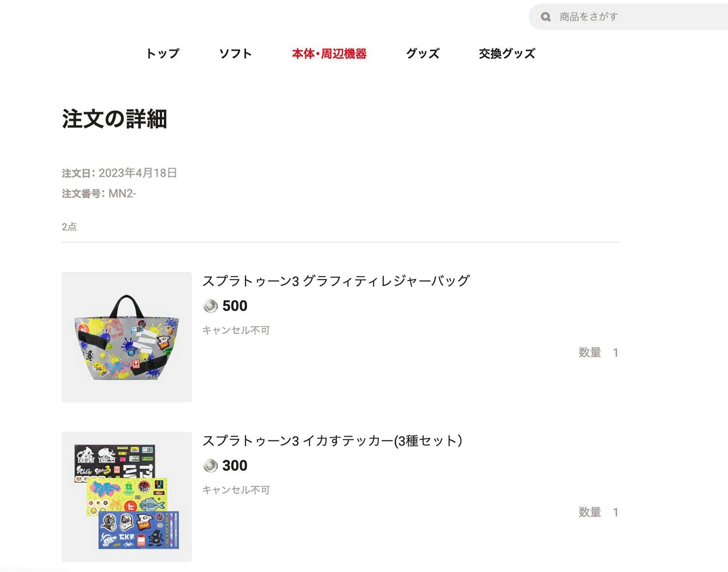Viewport: 728px width, 572px height.
Task: Open the トップ navigation tab
Action: click(x=163, y=53)
